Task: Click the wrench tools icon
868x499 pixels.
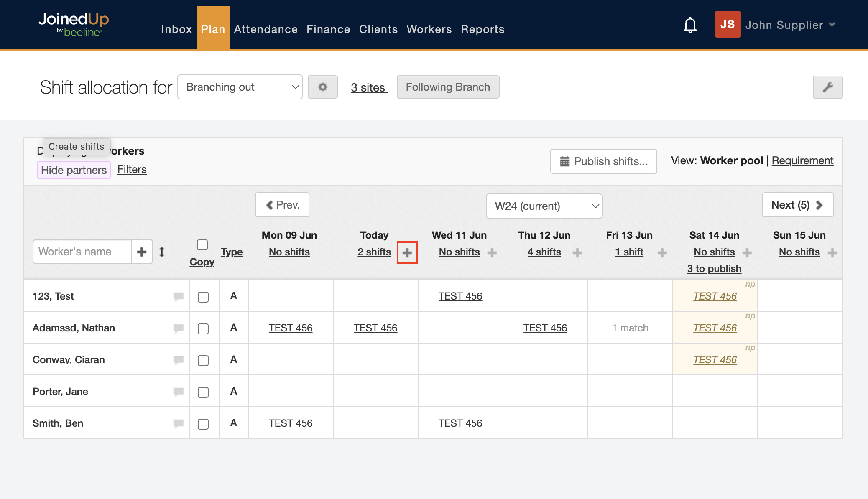Action: point(827,87)
